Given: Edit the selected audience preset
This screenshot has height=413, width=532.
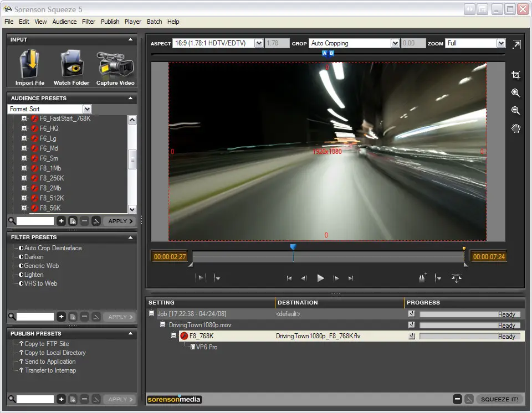Looking at the screenshot, I should 96,221.
